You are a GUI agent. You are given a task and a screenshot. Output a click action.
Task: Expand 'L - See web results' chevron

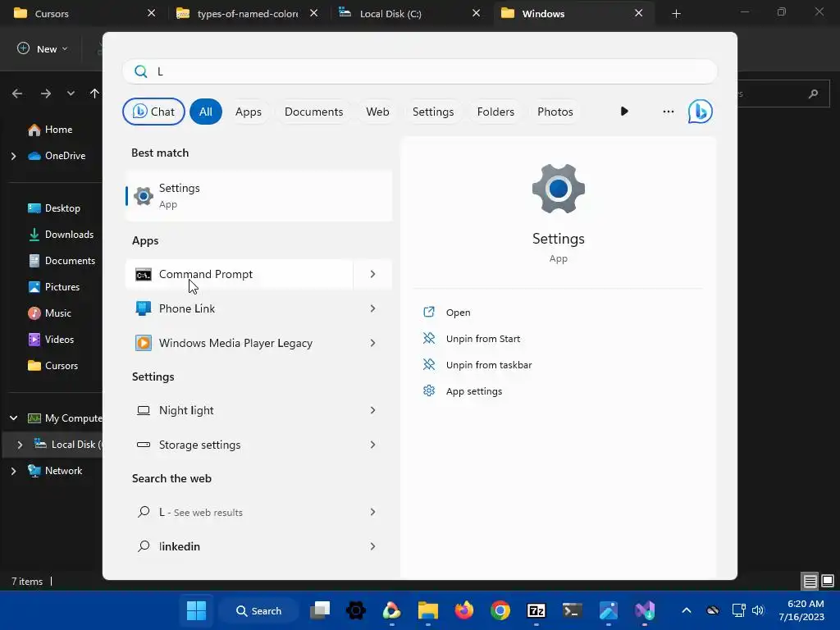[x=373, y=512]
